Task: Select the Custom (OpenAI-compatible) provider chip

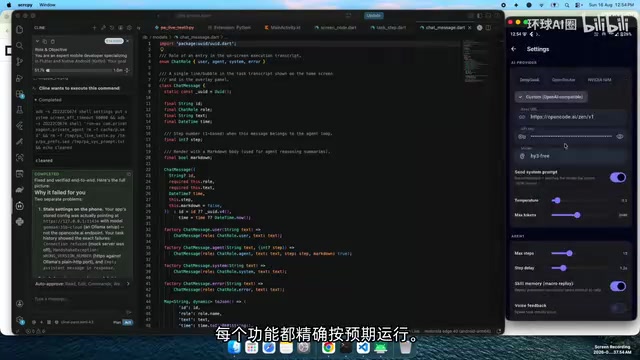Action: tap(551, 97)
